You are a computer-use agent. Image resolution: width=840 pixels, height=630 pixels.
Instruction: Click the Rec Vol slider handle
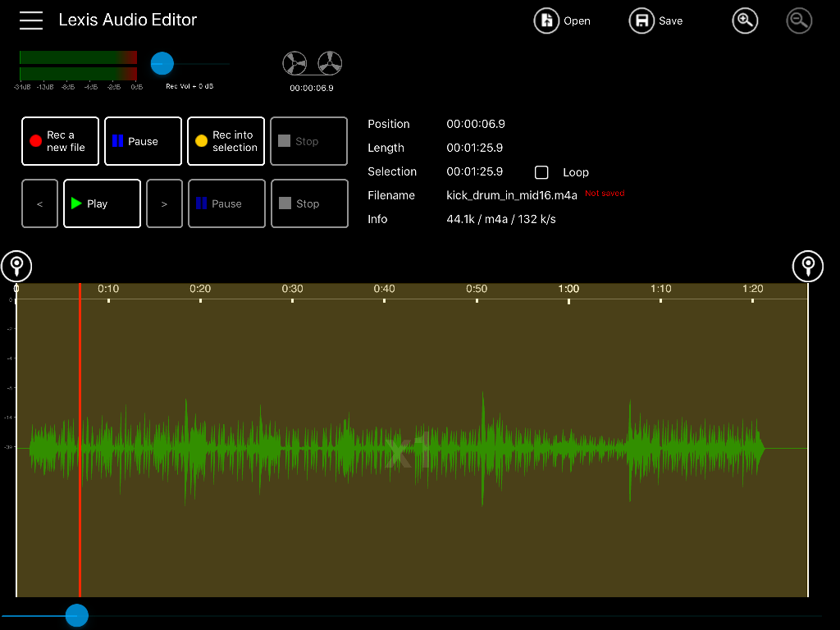click(x=162, y=63)
